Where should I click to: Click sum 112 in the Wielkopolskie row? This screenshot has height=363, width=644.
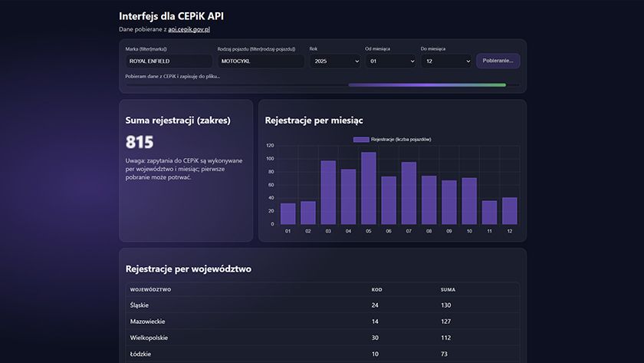click(x=445, y=338)
